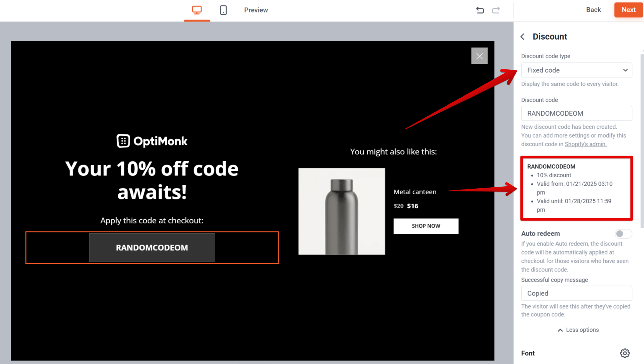Image resolution: width=644 pixels, height=364 pixels.
Task: Open the Preview mode
Action: [256, 10]
